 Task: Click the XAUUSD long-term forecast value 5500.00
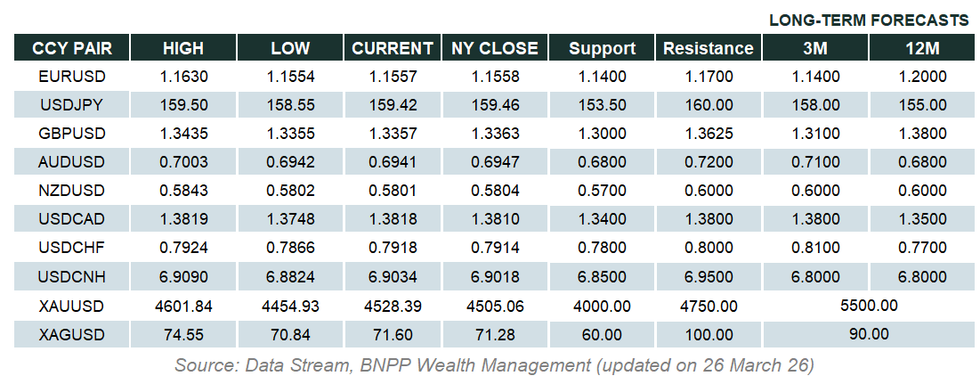click(x=868, y=306)
